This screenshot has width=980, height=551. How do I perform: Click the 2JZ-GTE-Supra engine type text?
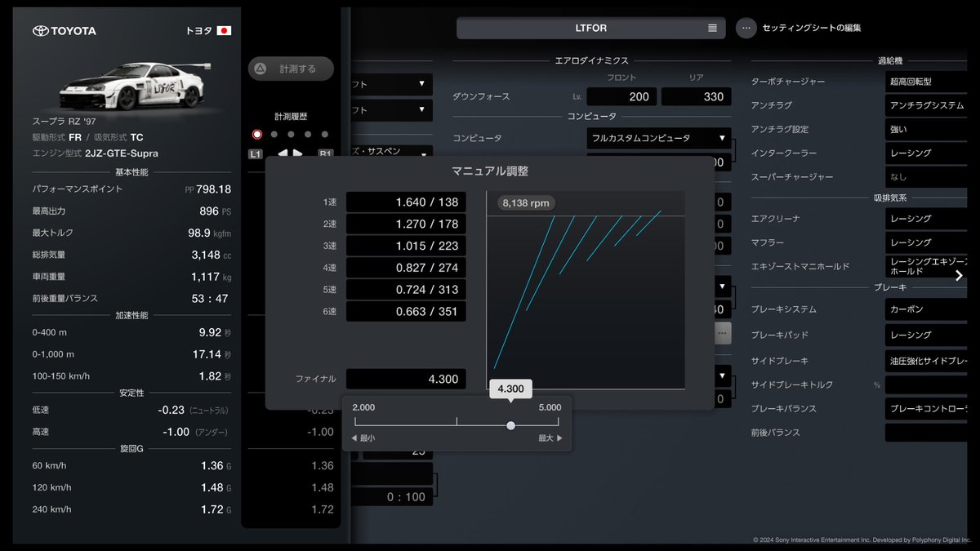click(x=122, y=153)
